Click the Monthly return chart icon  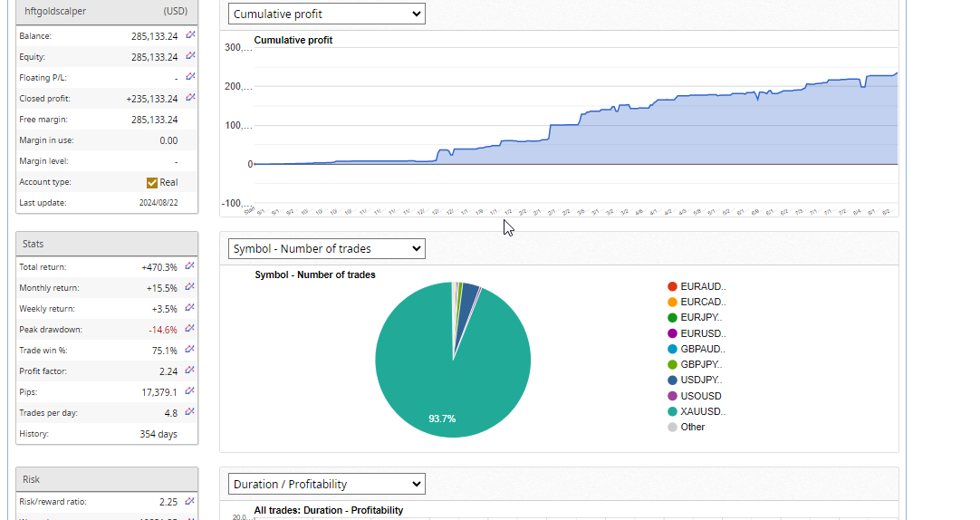point(190,287)
